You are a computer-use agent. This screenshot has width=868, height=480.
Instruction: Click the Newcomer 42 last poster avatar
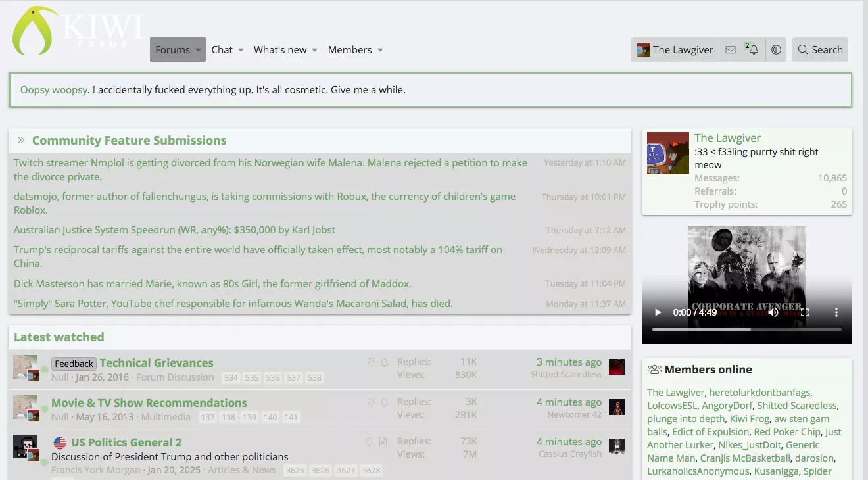pos(617,406)
